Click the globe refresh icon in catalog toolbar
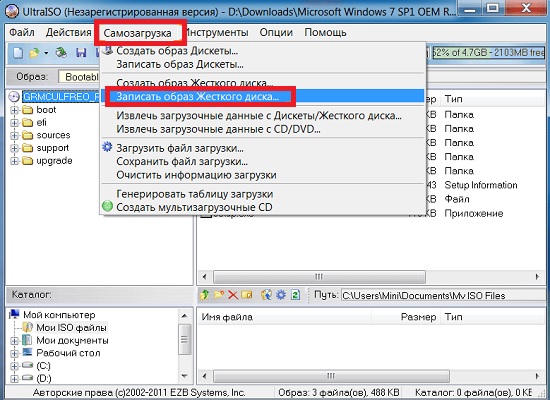Viewport: 550px width, 400px height. pos(266,295)
